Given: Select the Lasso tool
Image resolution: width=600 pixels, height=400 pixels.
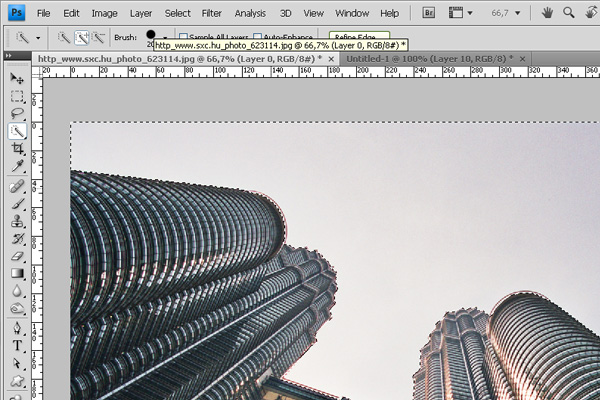Looking at the screenshot, I should click(x=17, y=113).
